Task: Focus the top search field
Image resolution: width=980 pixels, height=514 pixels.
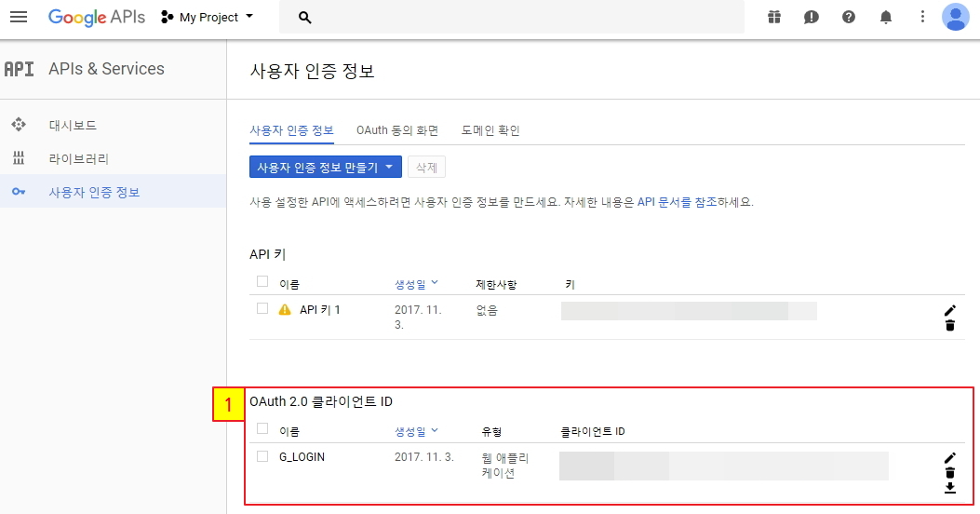Action: 511,17
